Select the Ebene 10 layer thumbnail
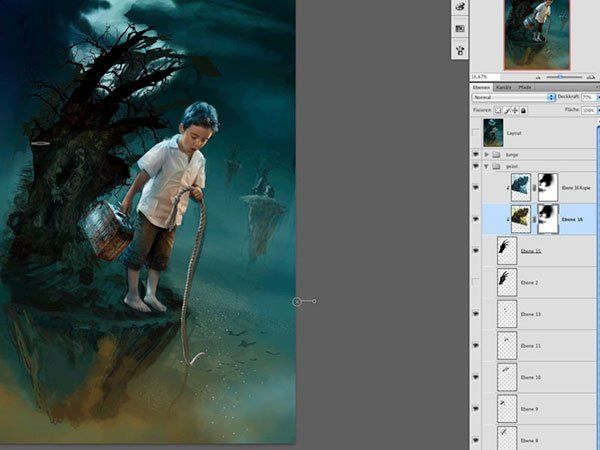The image size is (600, 450). [507, 377]
